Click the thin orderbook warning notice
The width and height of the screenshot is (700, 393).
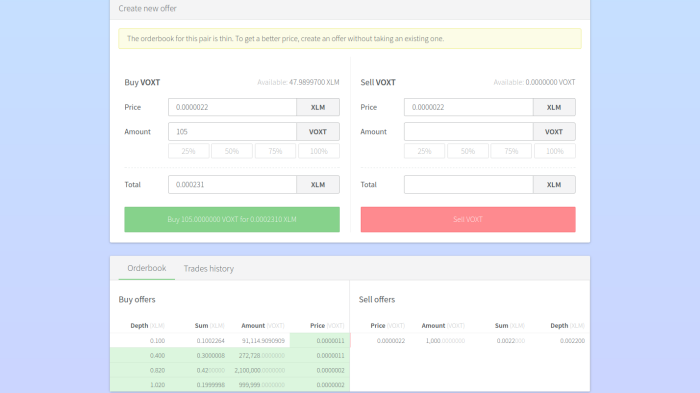point(350,38)
